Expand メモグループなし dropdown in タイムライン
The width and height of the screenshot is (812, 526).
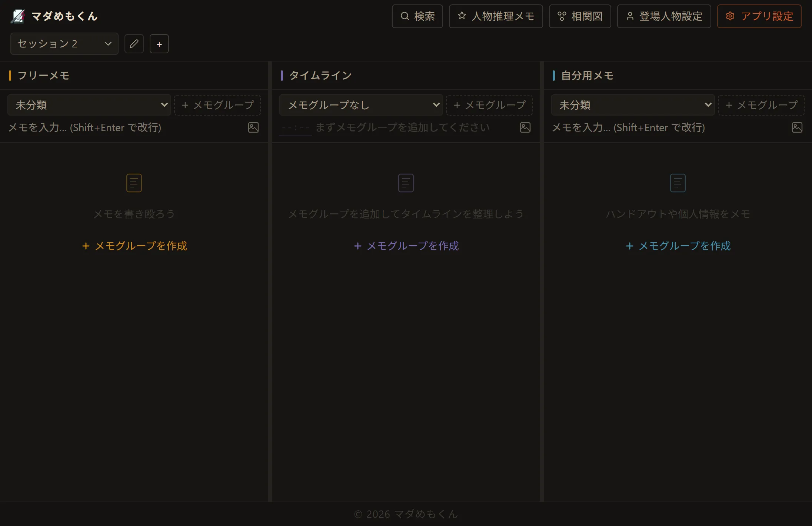361,105
